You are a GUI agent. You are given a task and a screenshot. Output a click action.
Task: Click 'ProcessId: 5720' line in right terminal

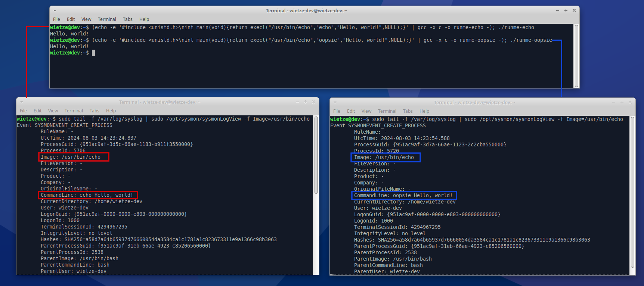(x=377, y=151)
